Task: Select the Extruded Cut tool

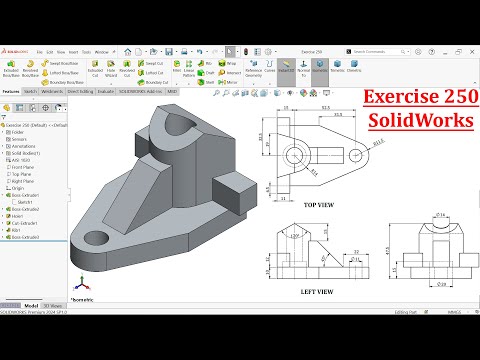Action: tap(95, 69)
